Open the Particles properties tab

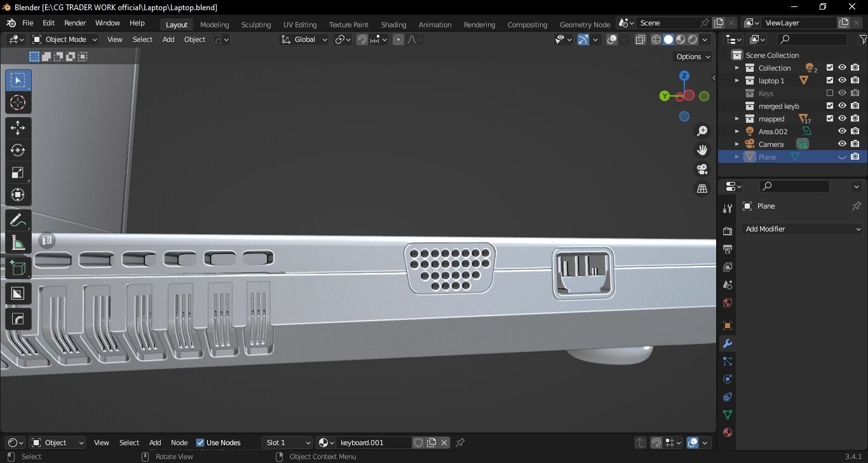728,361
